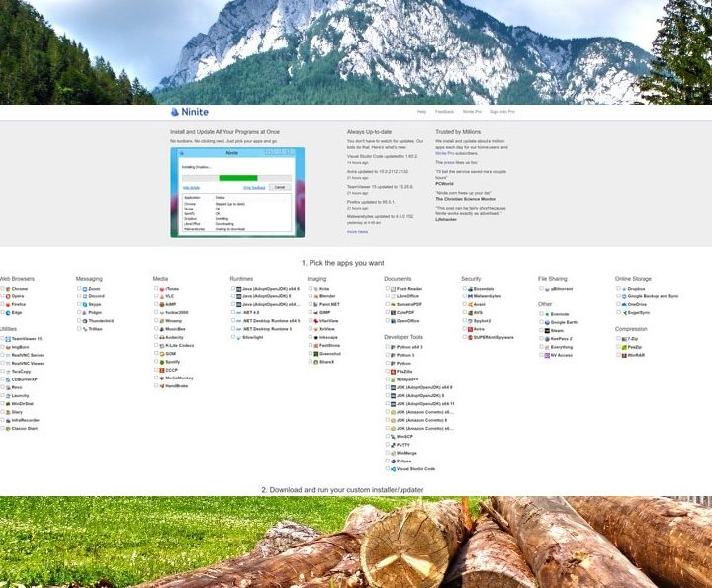Click the Steam icon under Other
Viewport: 712px width, 588px height.
pos(547,331)
